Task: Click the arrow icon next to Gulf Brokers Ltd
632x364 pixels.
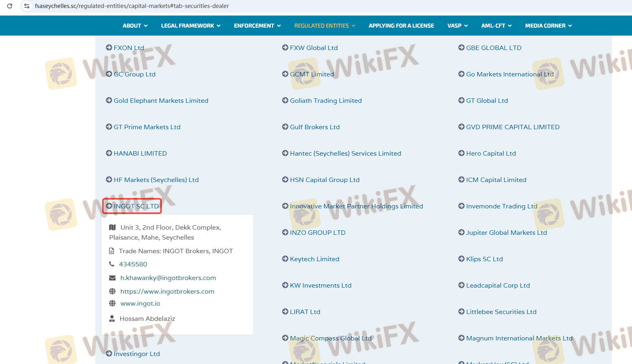Action: click(x=285, y=127)
